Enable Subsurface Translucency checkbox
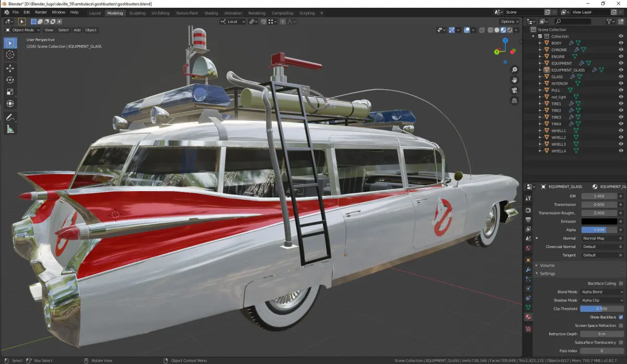Screen dimensions: 627x364 (x=621, y=343)
